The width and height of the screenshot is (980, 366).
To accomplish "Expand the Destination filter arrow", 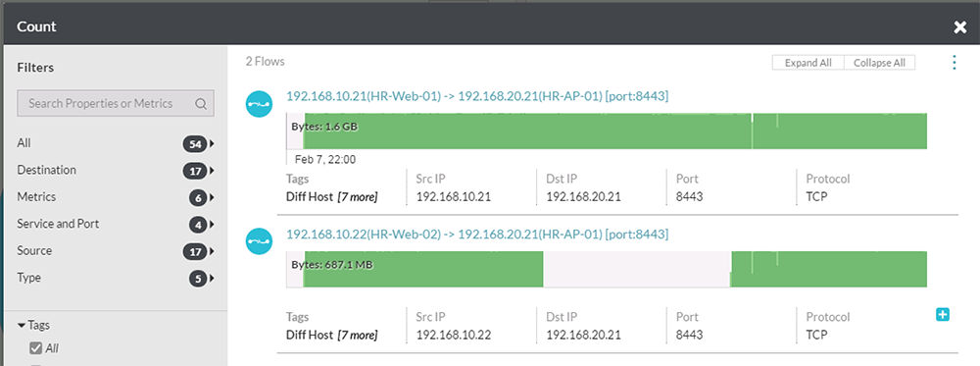I will tap(213, 170).
